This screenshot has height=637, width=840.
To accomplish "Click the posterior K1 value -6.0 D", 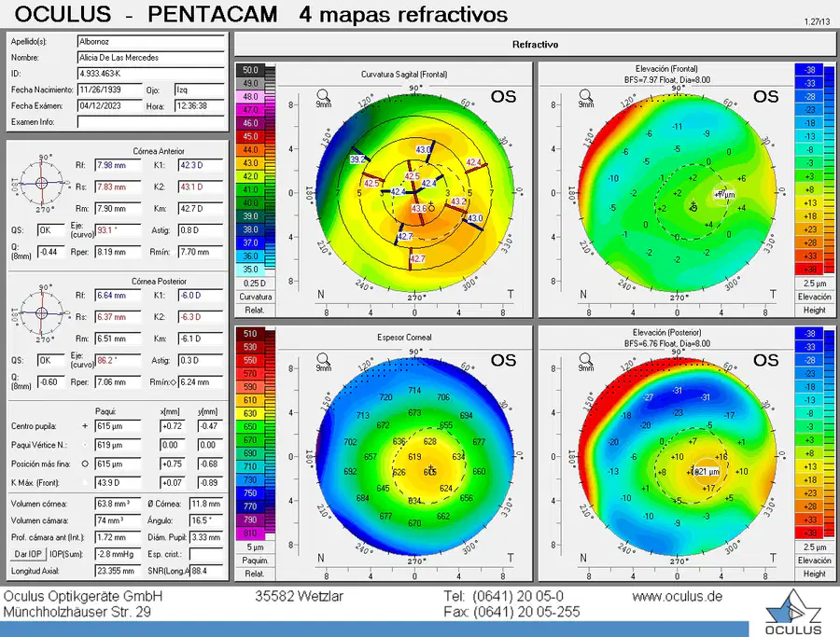I will pyautogui.click(x=201, y=296).
